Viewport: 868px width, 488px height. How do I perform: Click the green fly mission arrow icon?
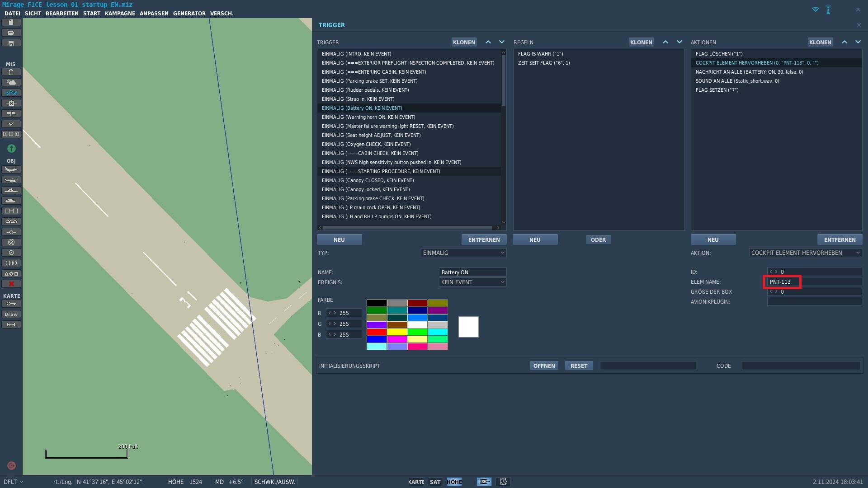[x=11, y=148]
